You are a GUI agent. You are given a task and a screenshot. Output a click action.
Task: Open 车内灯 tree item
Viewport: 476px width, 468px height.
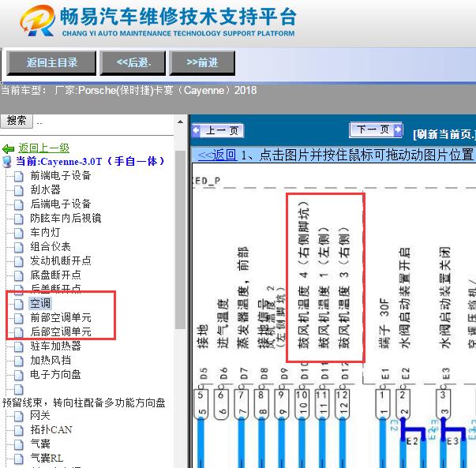45,233
